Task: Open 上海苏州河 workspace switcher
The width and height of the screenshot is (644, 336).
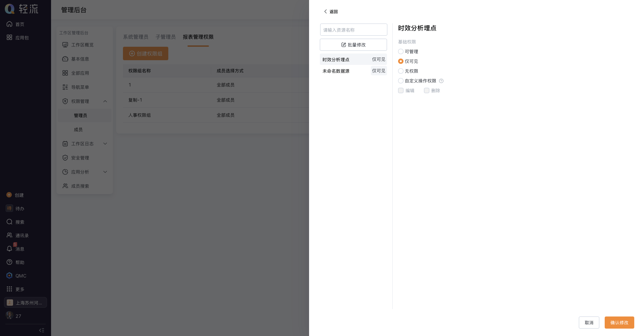Action: [26, 302]
